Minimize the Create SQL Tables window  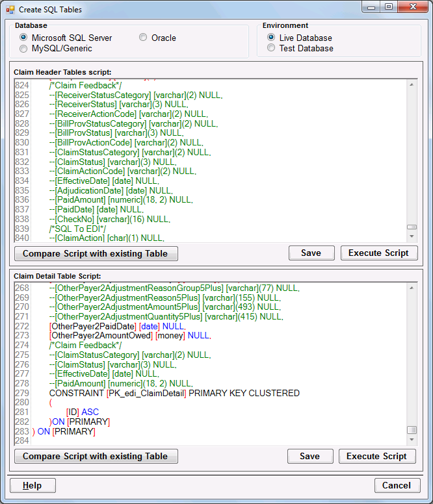point(371,7)
